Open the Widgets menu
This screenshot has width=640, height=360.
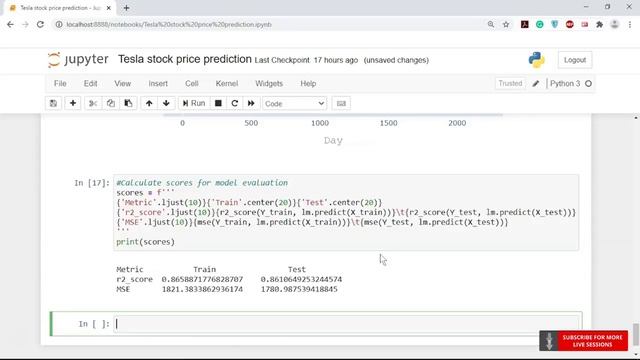(x=269, y=83)
